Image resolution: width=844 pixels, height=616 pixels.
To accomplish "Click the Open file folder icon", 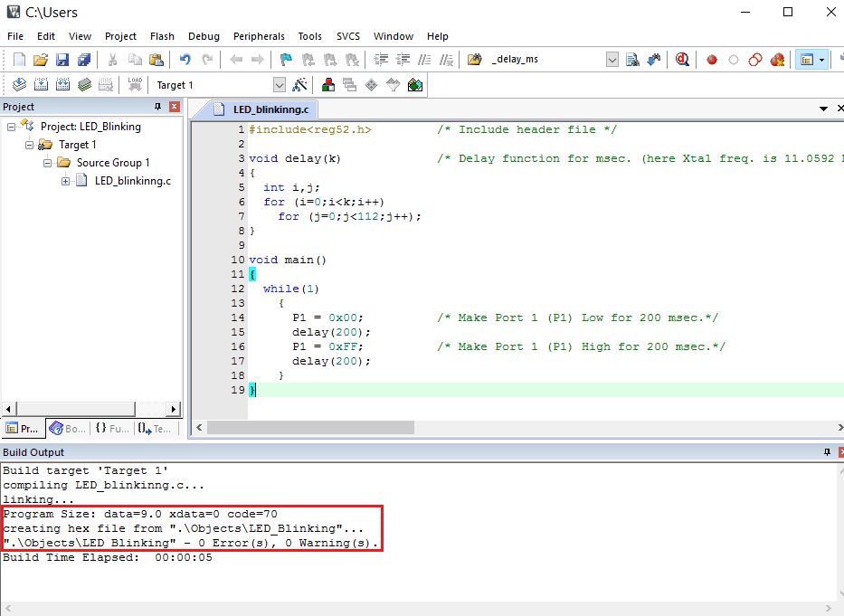I will point(41,60).
